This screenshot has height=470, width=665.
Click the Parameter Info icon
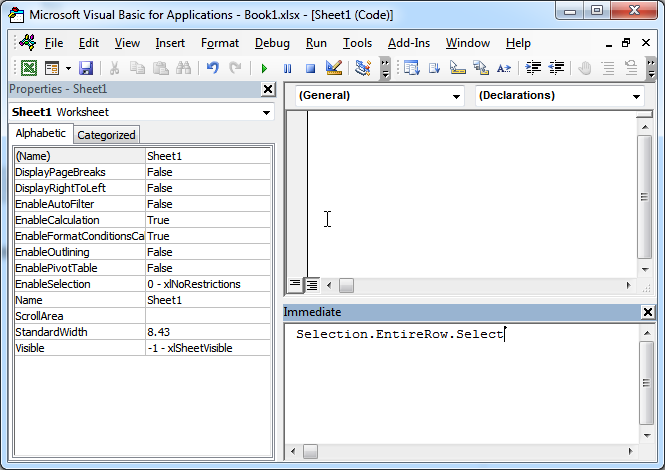point(481,68)
